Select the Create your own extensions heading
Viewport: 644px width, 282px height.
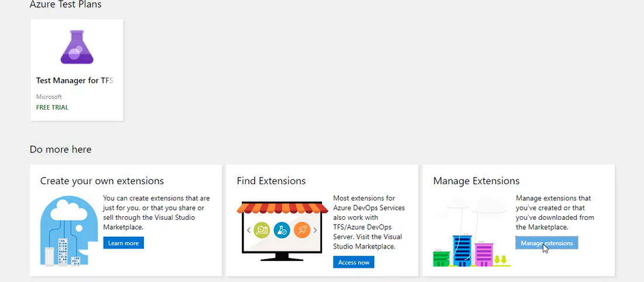[x=102, y=181]
